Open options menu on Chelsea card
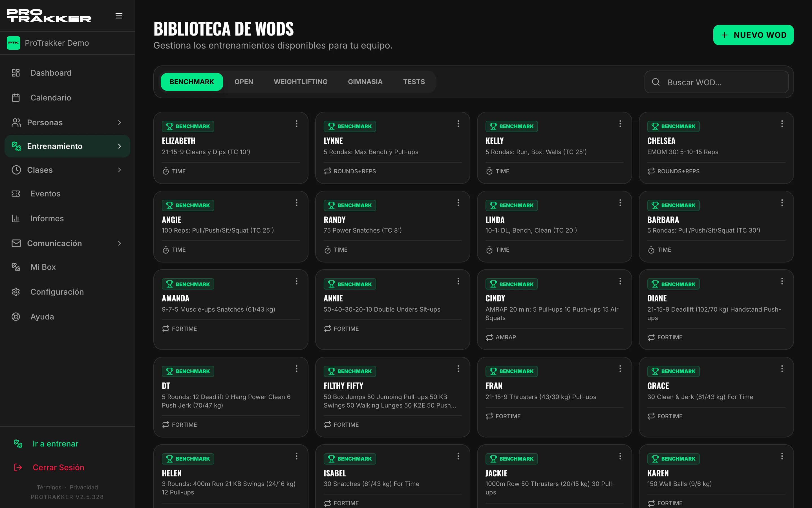812x508 pixels. pos(782,124)
